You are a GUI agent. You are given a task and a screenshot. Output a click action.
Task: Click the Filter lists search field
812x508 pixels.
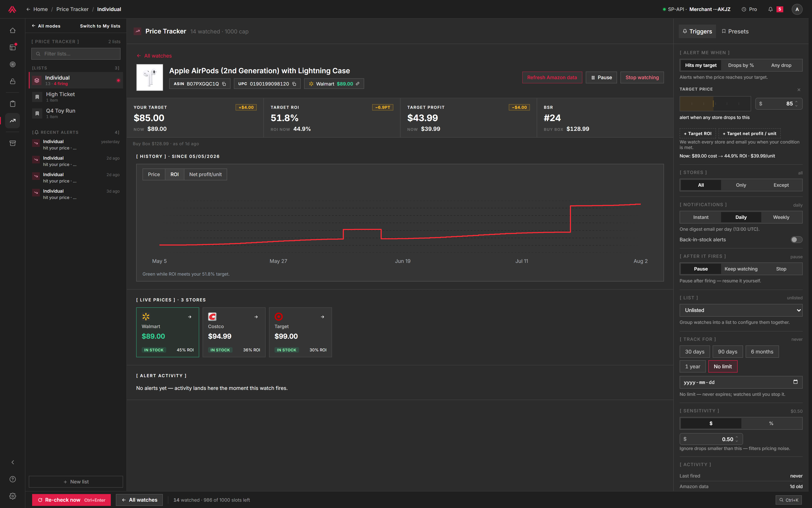point(76,54)
